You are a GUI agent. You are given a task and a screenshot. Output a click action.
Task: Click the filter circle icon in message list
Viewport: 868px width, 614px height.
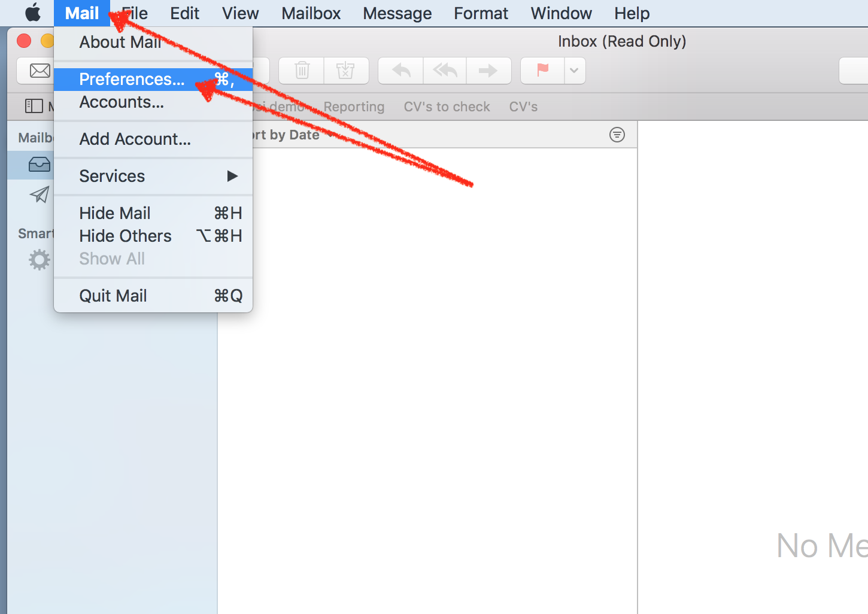pyautogui.click(x=617, y=135)
